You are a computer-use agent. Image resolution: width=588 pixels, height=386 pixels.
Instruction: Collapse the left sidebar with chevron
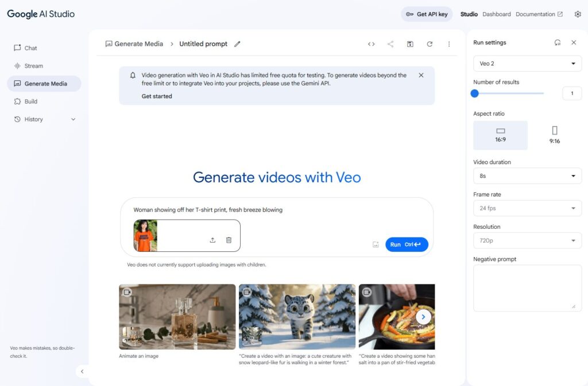(x=82, y=372)
